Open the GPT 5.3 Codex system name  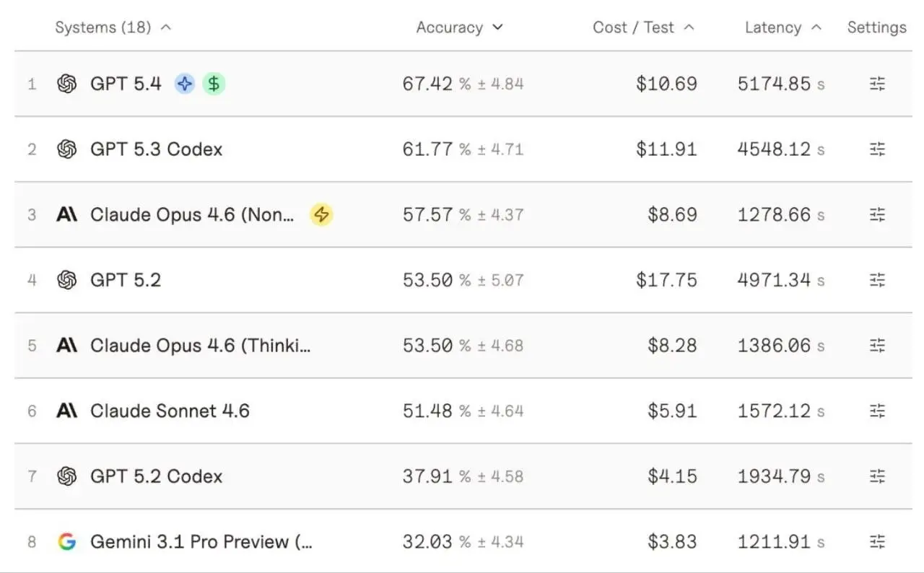156,149
